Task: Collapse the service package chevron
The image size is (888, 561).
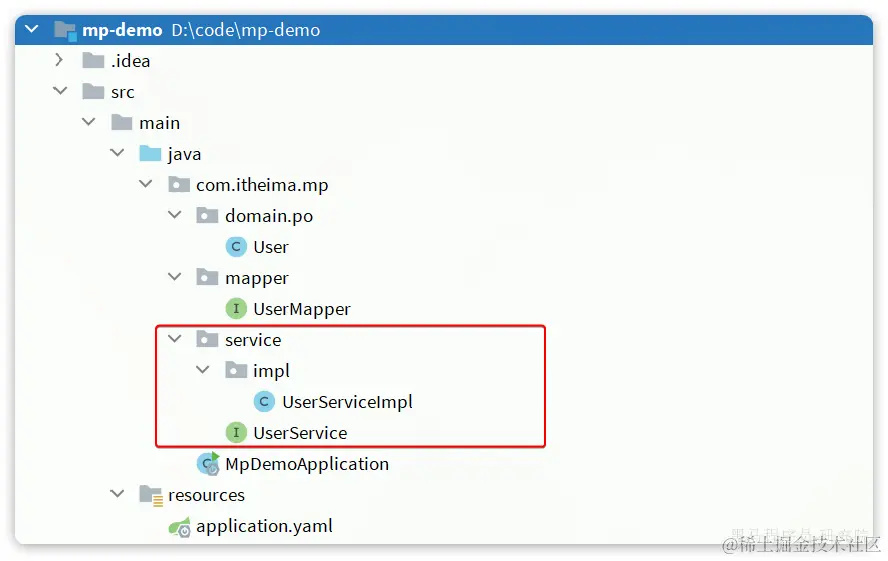Action: click(x=174, y=339)
